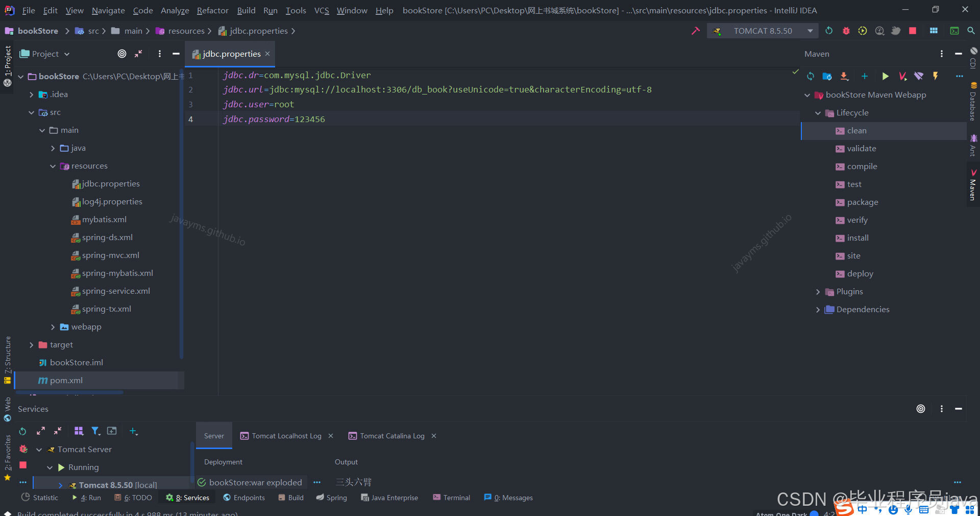Viewport: 980px width, 516px height.
Task: Hide the Project panel with the minus icon
Action: click(x=176, y=54)
